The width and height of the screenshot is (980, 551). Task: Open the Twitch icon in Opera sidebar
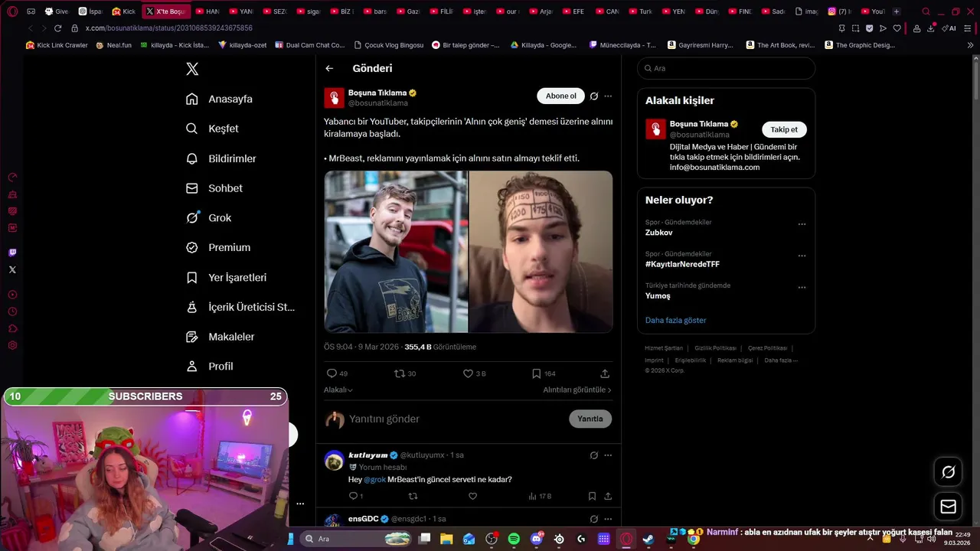(12, 253)
